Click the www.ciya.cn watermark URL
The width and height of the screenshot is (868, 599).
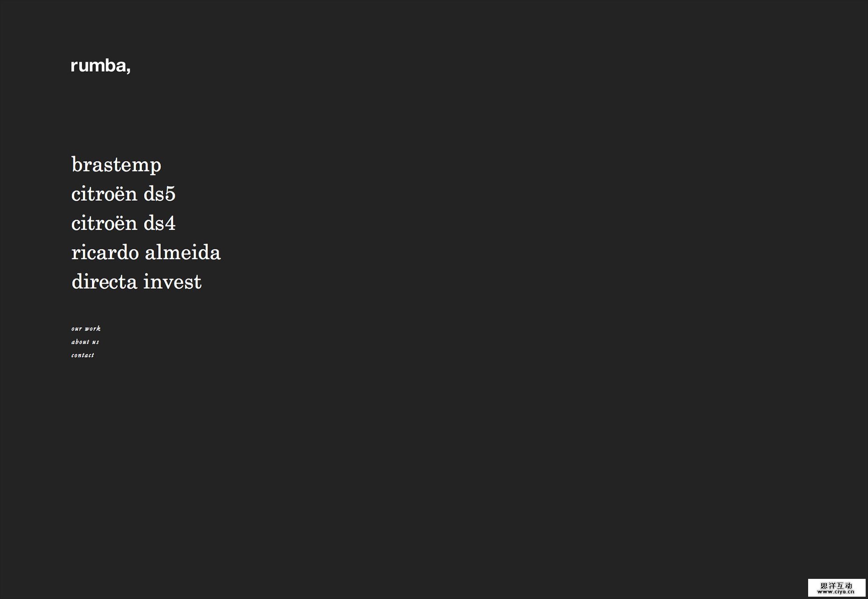[836, 592]
